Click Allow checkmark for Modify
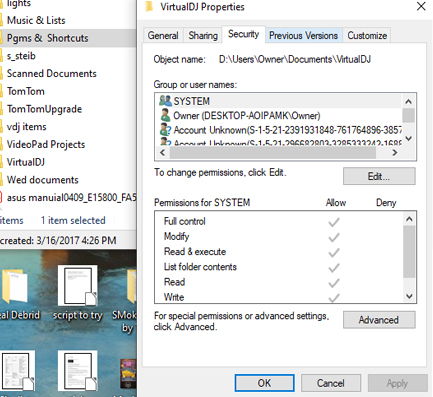Screen dimensions: 433x397 (x=334, y=237)
